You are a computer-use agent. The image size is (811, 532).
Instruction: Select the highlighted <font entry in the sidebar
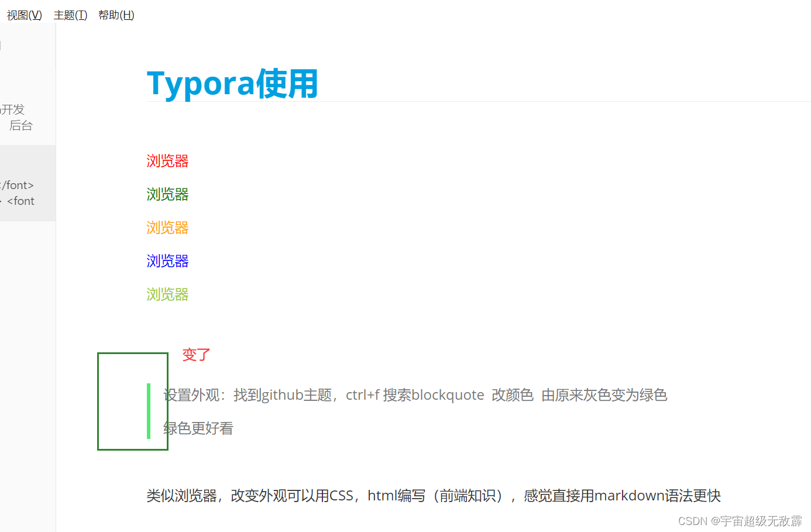coord(20,201)
